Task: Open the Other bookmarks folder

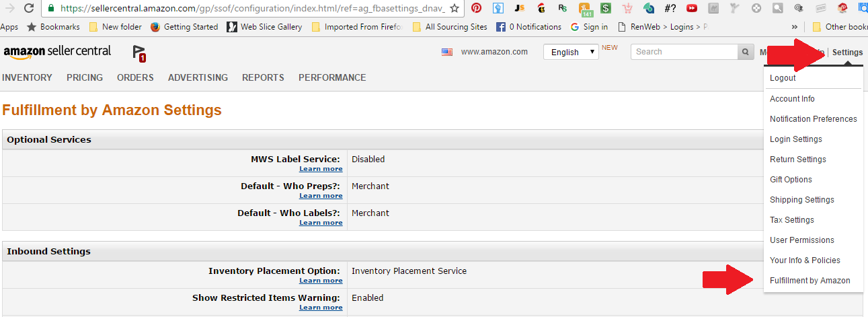Action: [x=840, y=27]
